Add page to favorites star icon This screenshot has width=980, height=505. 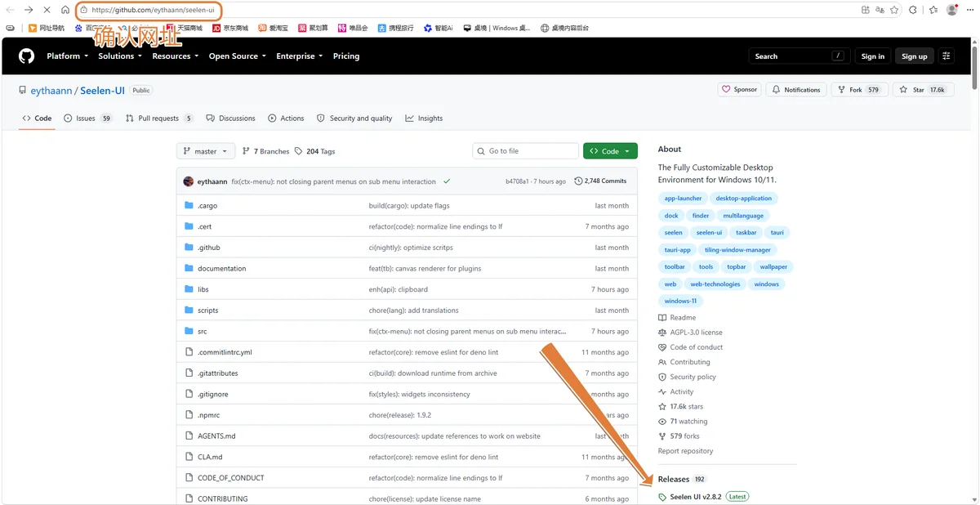[894, 10]
